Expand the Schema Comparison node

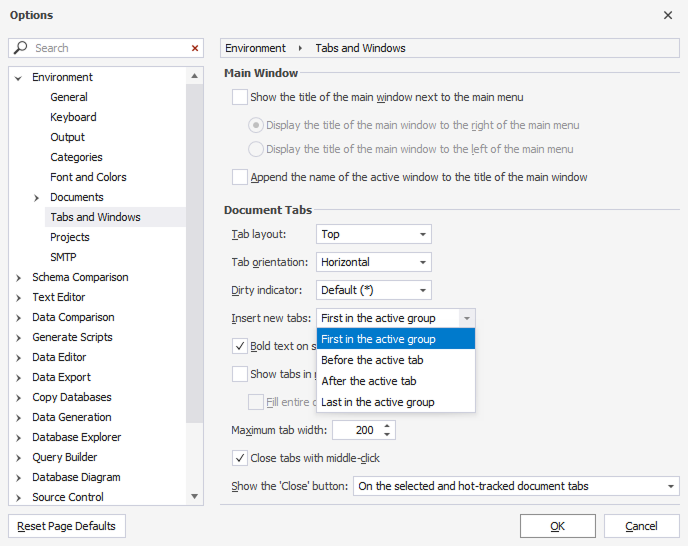coord(18,278)
